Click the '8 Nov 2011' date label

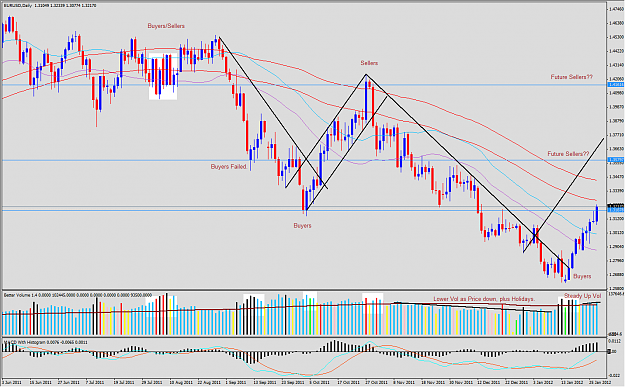tap(404, 383)
